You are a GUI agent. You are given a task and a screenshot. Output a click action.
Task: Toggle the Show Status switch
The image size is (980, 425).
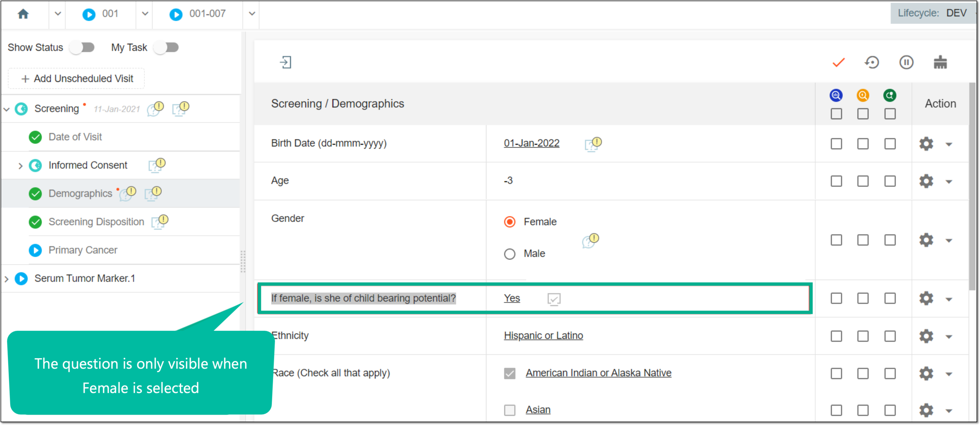(82, 47)
